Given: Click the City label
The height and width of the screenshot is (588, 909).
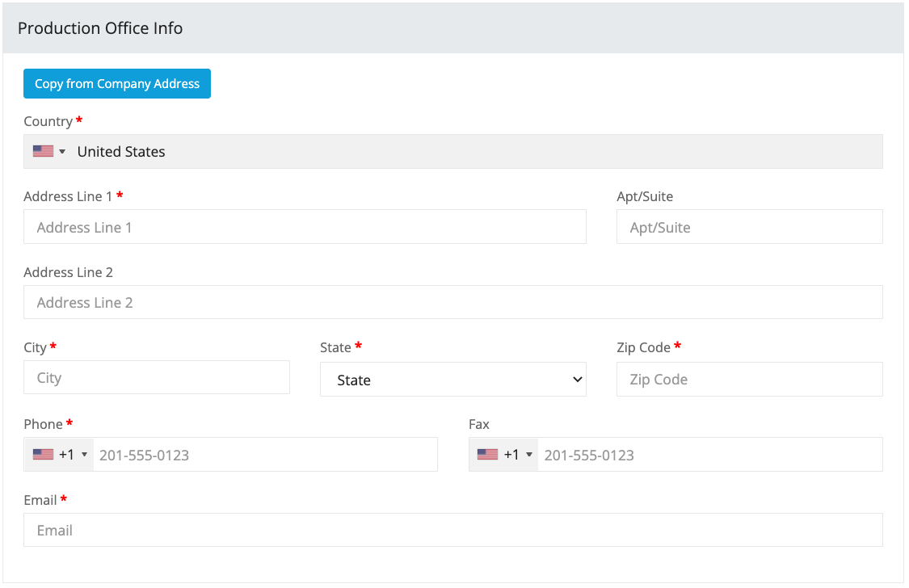Looking at the screenshot, I should click(35, 347).
